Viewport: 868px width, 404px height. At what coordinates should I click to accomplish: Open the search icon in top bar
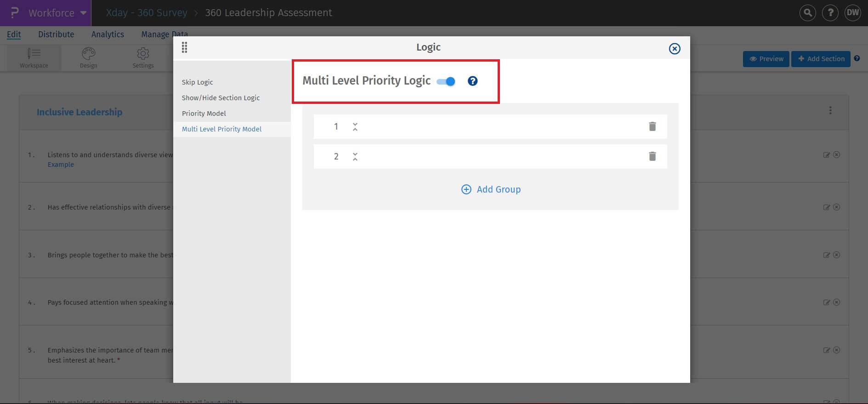807,13
